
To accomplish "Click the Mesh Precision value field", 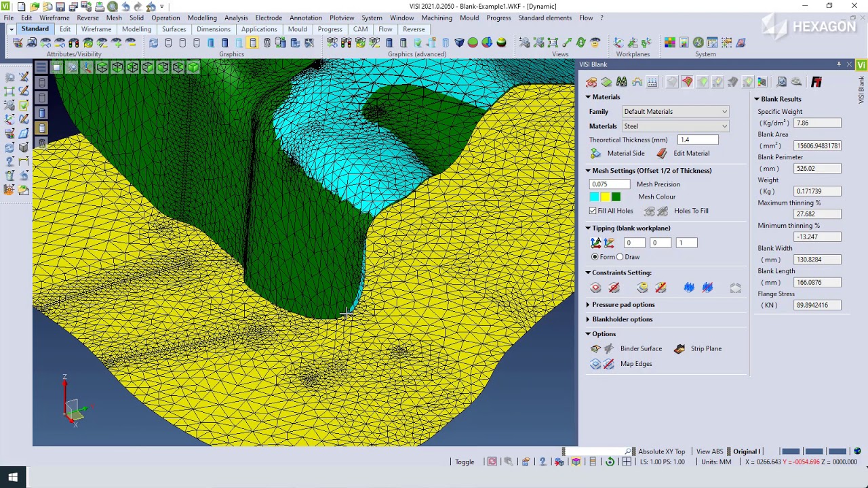I will tap(610, 184).
